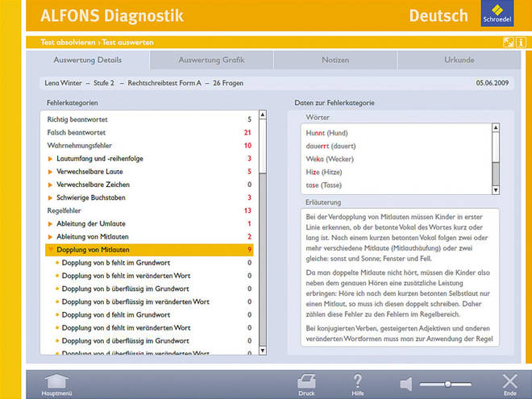Viewport: 532px width, 399px height.
Task: Toggle fullscreen icon beside info icon
Action: coord(509,43)
